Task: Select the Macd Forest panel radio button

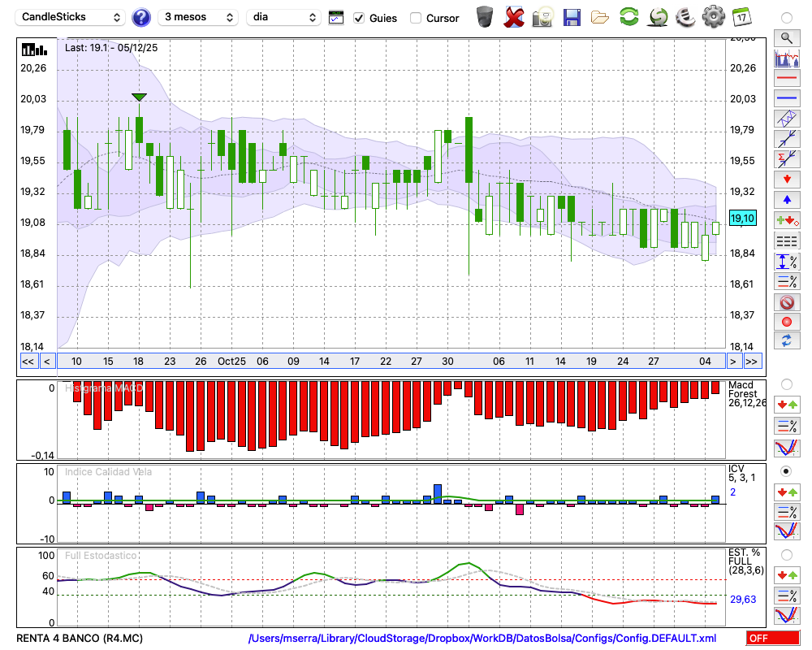Action: pos(786,383)
